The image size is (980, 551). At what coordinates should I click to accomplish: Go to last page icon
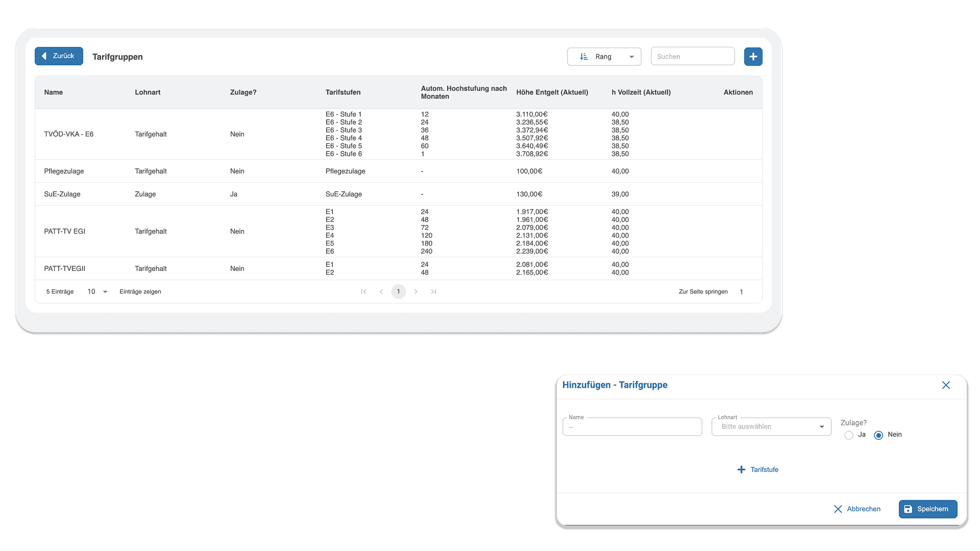(433, 292)
